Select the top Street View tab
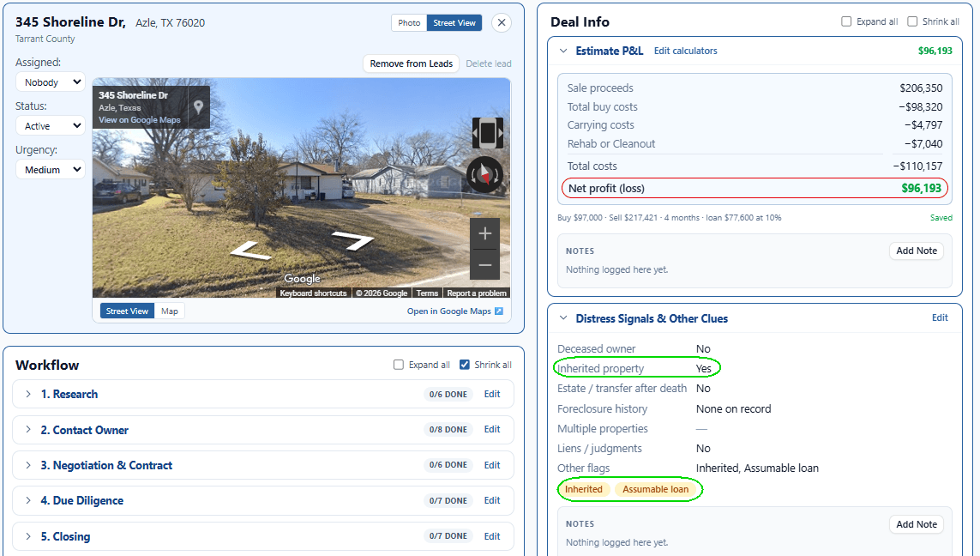Screen dimensions: 980x556 click(454, 22)
